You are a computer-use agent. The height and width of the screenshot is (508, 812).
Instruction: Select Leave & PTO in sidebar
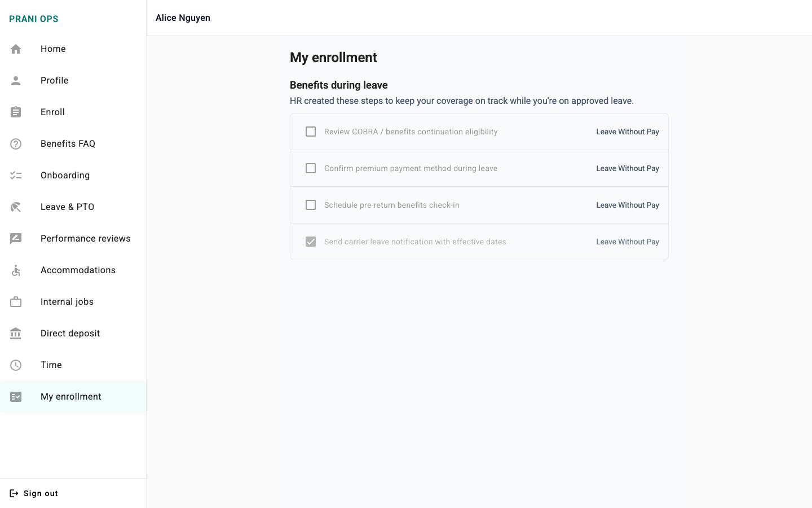73,207
